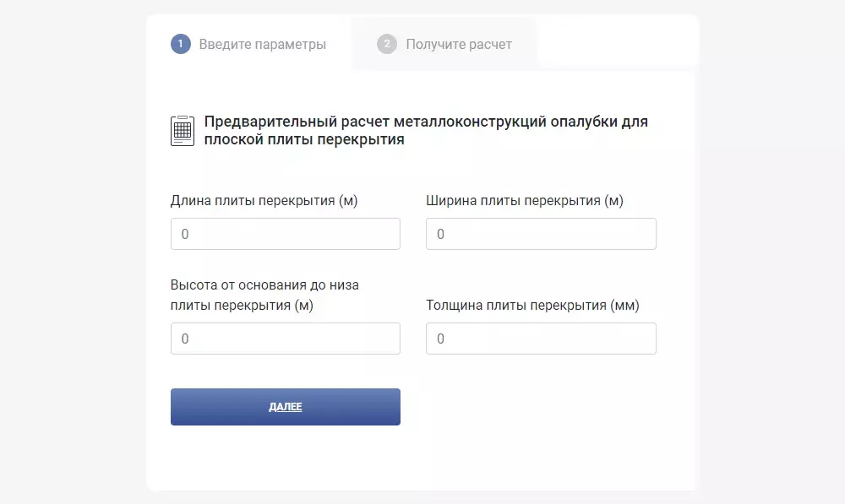
Task: Click the '2' badge before 'Получите расчет'
Action: [388, 44]
